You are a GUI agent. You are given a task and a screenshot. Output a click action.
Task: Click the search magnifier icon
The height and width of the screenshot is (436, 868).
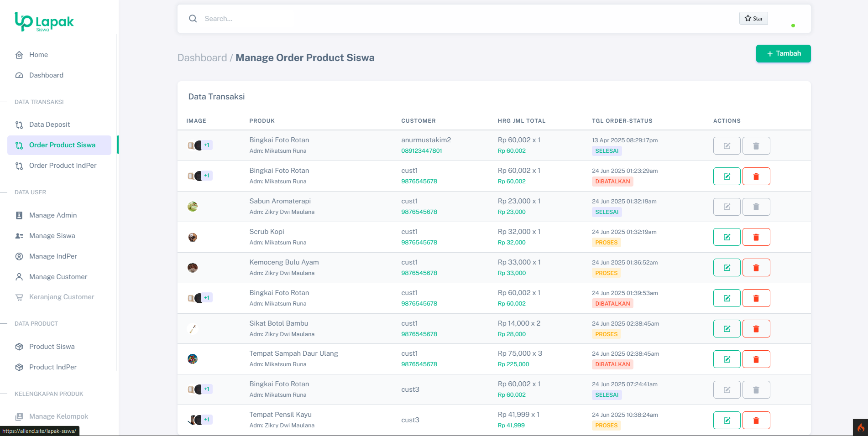pyautogui.click(x=193, y=19)
